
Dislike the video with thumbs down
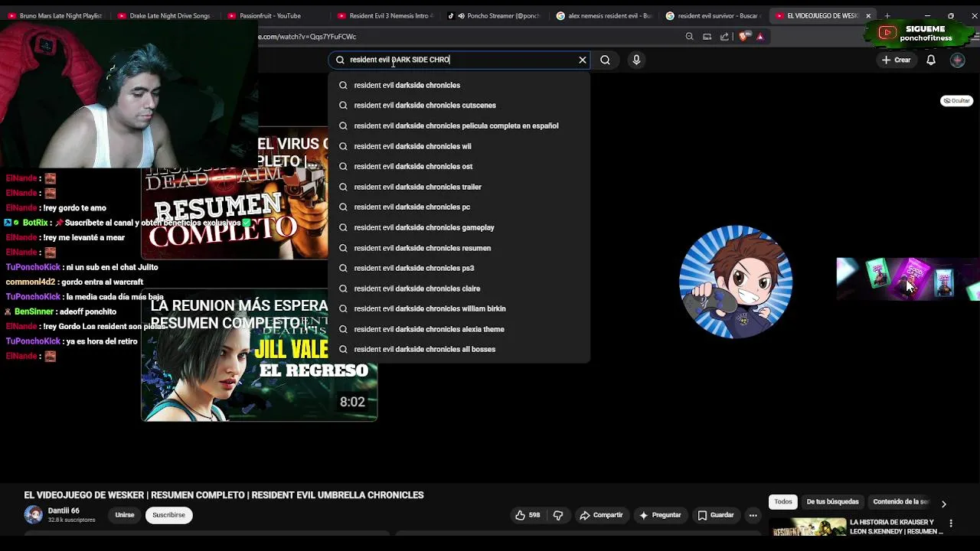tap(558, 515)
